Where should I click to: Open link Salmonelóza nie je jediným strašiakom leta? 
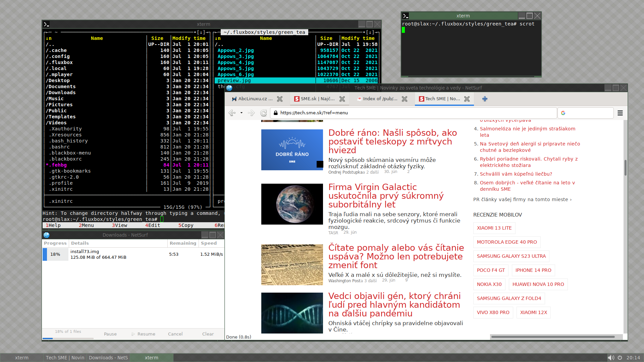point(527,132)
